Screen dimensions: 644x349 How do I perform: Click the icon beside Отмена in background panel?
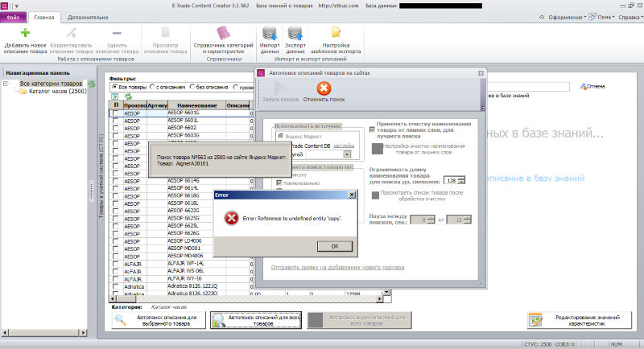click(583, 87)
